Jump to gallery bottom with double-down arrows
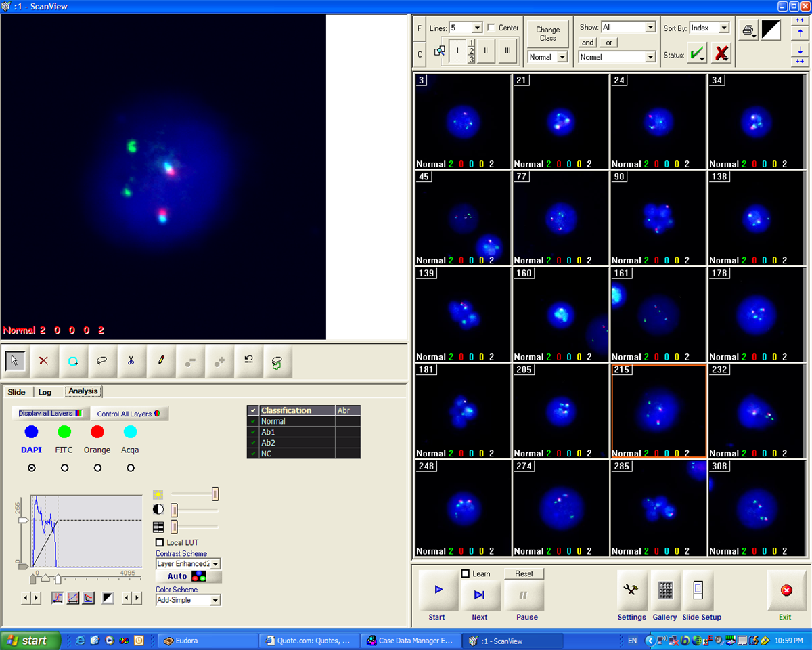Screen dimensions: 812x650 tap(800, 61)
